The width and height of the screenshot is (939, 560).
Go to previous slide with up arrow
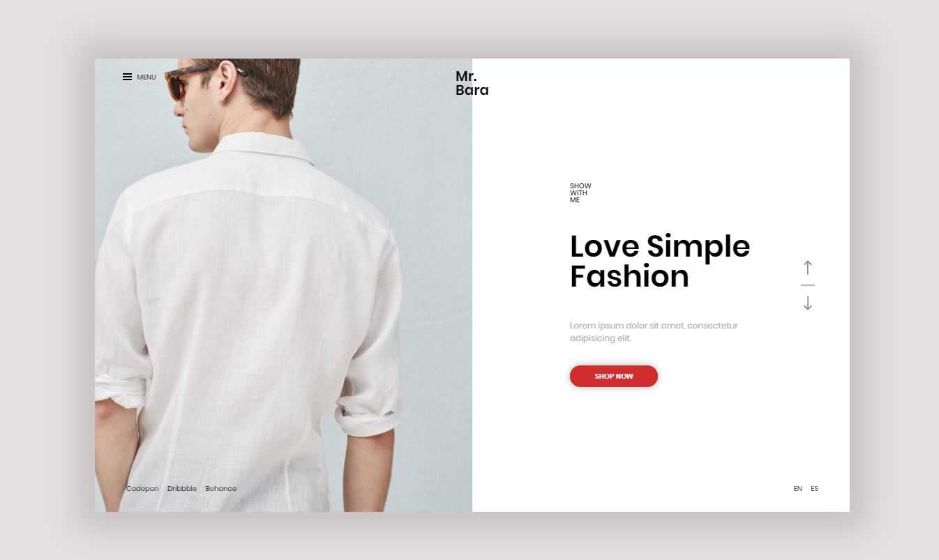tap(808, 267)
